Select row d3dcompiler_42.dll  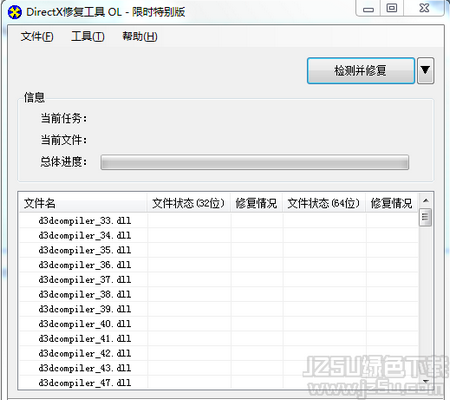219,353
